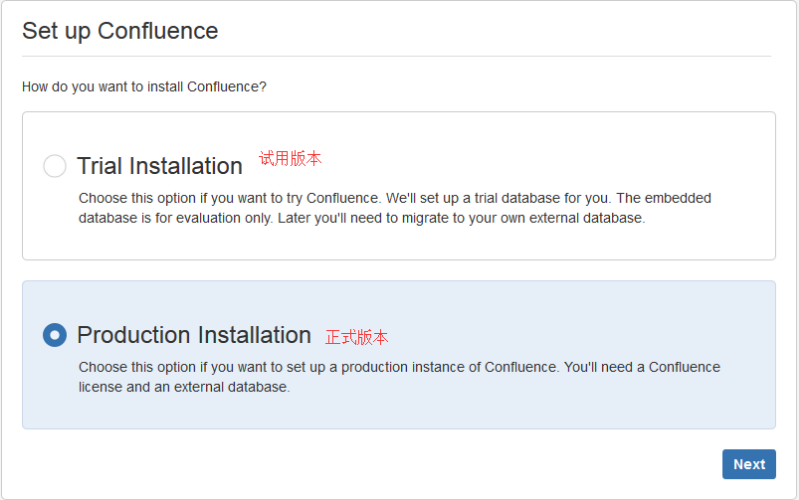This screenshot has height=500, width=799.
Task: Click the 'How do you want to install Confluence?' text
Action: pos(144,87)
